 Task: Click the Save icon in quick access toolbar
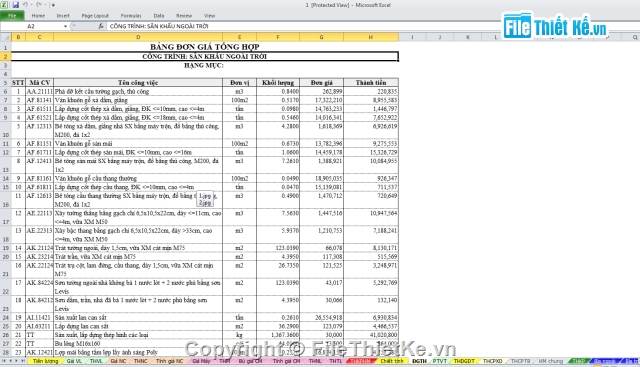tap(15, 5)
